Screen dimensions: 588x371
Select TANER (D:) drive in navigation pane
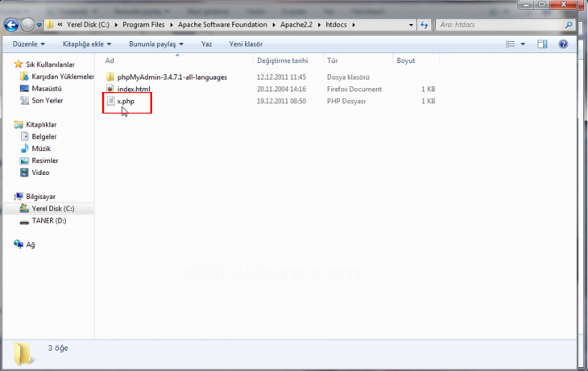pos(48,220)
